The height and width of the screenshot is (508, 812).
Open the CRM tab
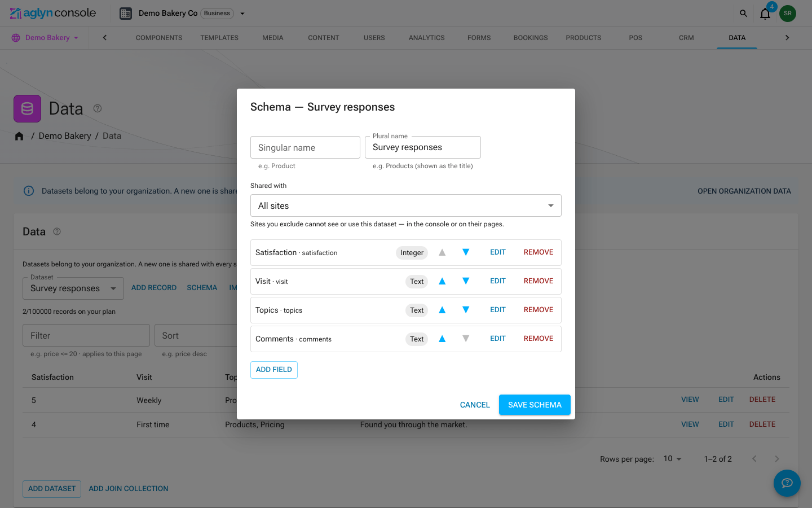coord(686,38)
